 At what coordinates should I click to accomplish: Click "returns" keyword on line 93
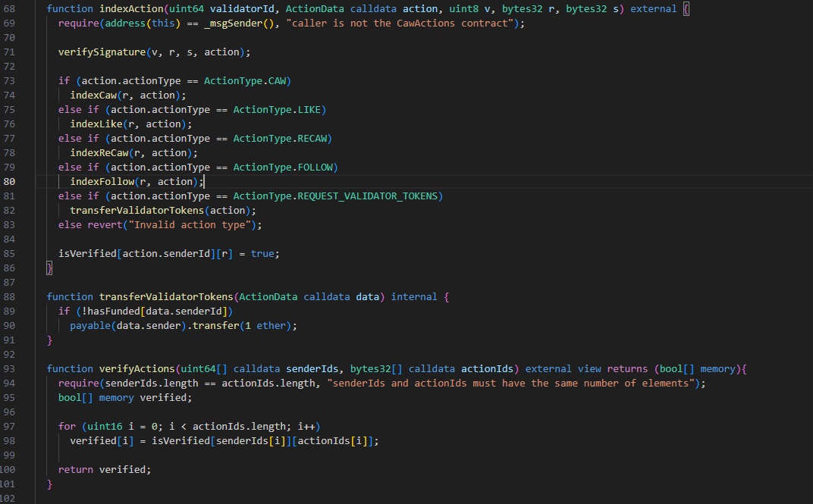pyautogui.click(x=627, y=368)
